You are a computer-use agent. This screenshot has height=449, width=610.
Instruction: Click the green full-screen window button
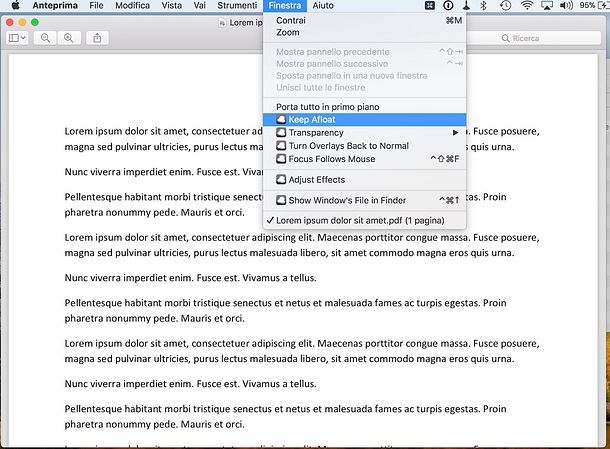[x=35, y=22]
